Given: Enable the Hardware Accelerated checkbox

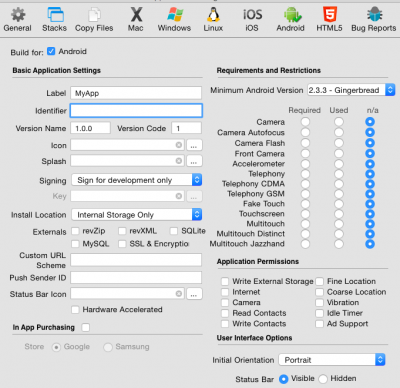Looking at the screenshot, I should click(75, 310).
